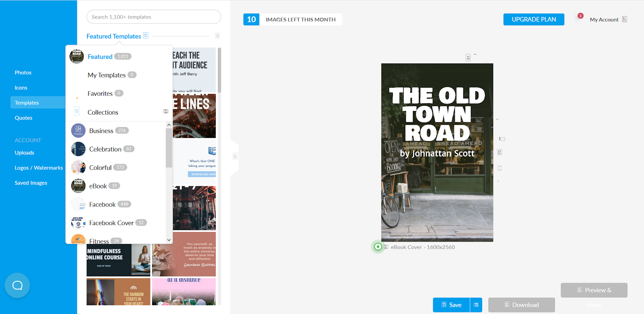The height and width of the screenshot is (314, 644).
Task: Click the green pulsing dot below canvas
Action: [x=378, y=247]
